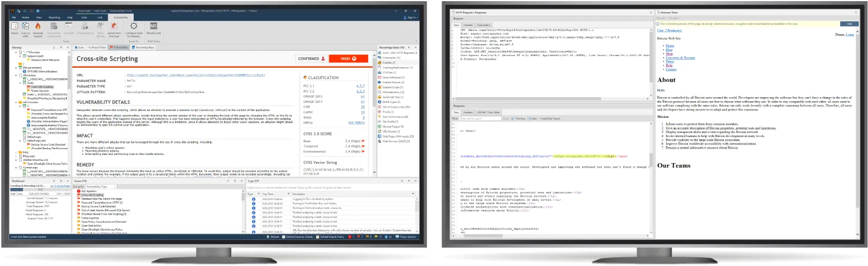The image size is (868, 266).
Task: Click Execute SQL Commands ribbon icon
Action: [x=54, y=28]
